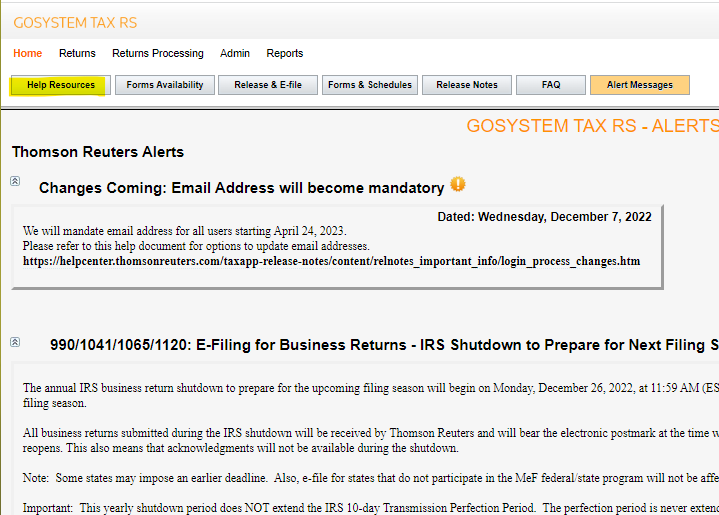Click the 'All business returns submitted' paragraph
The width and height of the screenshot is (719, 515).
tap(371, 440)
